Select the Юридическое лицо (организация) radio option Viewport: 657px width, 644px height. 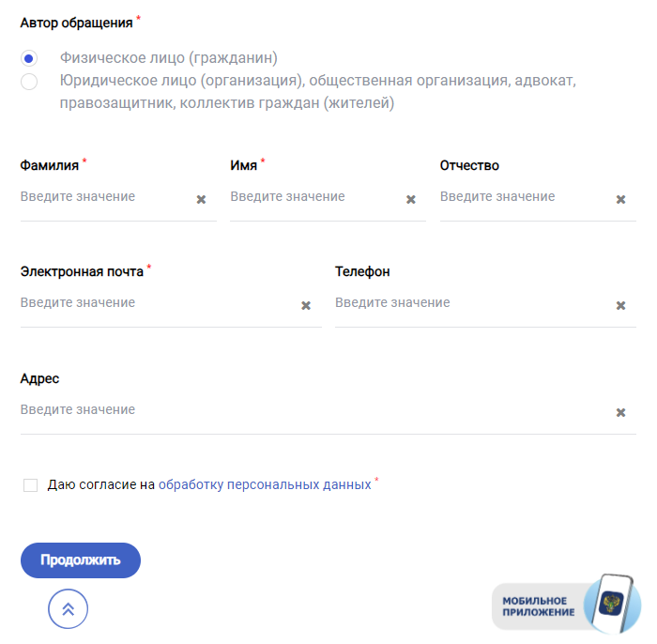point(29,82)
